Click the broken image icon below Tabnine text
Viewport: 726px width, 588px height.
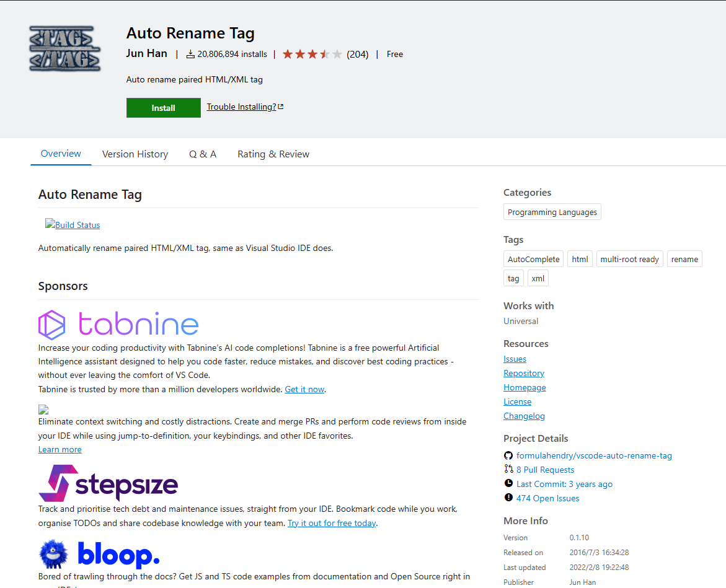[x=43, y=410]
